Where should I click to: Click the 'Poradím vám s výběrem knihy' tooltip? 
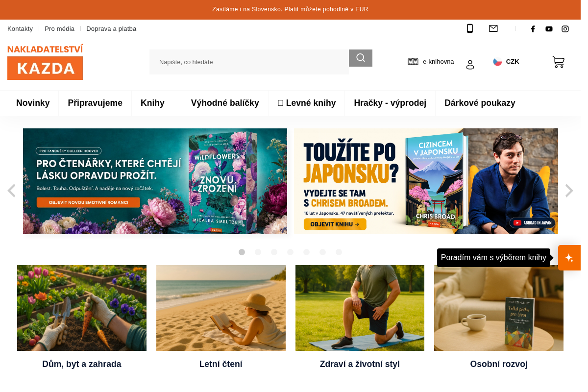click(493, 258)
